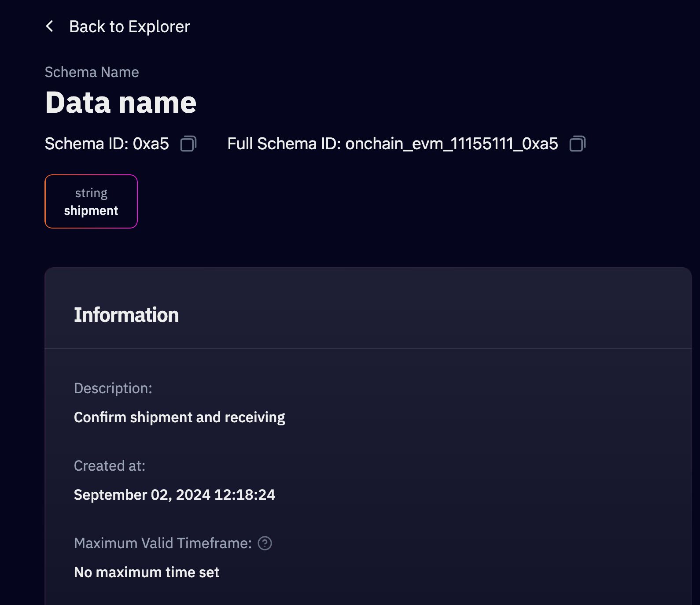The height and width of the screenshot is (605, 700).
Task: Click the Information section heading
Action: (126, 315)
